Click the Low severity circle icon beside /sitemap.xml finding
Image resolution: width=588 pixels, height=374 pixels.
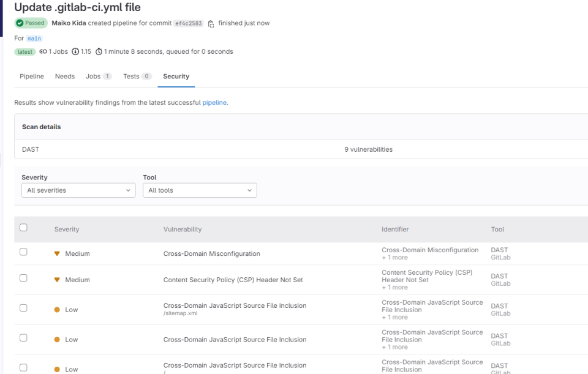click(57, 310)
